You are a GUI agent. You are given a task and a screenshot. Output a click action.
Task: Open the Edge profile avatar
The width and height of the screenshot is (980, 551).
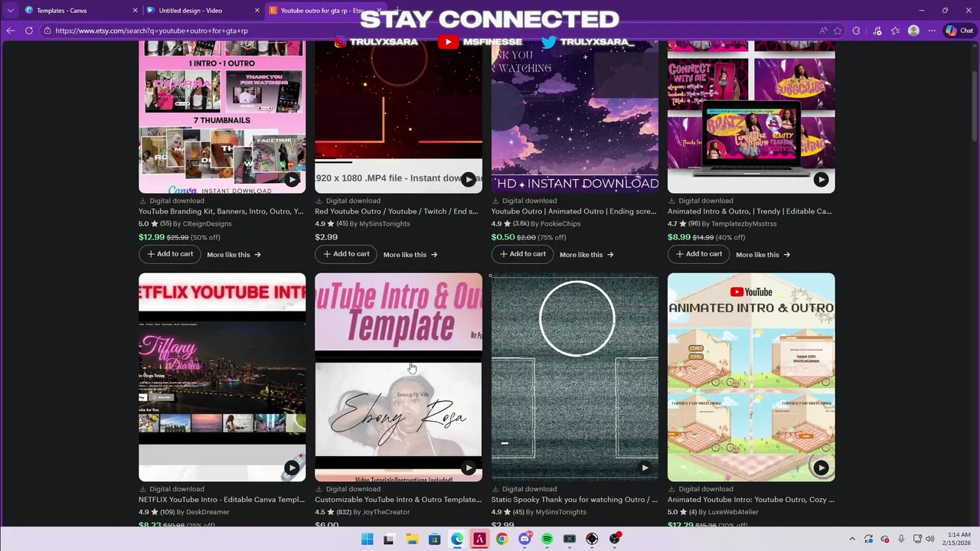click(x=913, y=31)
